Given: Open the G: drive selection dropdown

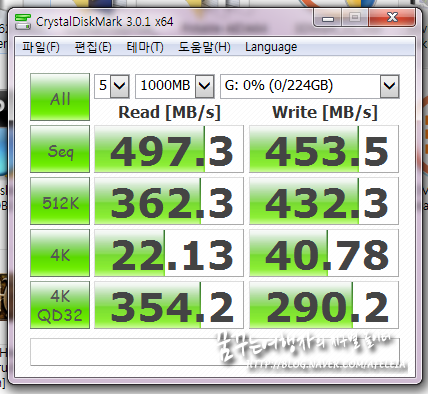Looking at the screenshot, I should (310, 86).
